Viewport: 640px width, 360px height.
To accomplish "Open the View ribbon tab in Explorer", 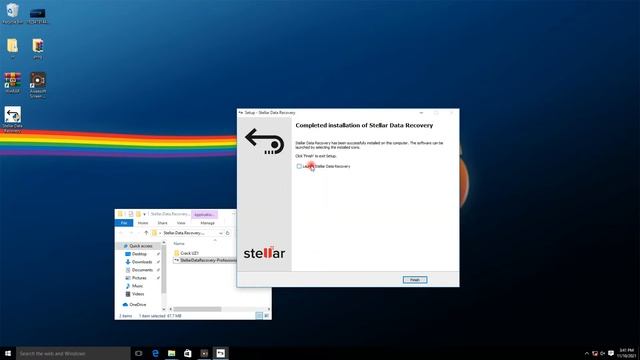I will pyautogui.click(x=181, y=223).
